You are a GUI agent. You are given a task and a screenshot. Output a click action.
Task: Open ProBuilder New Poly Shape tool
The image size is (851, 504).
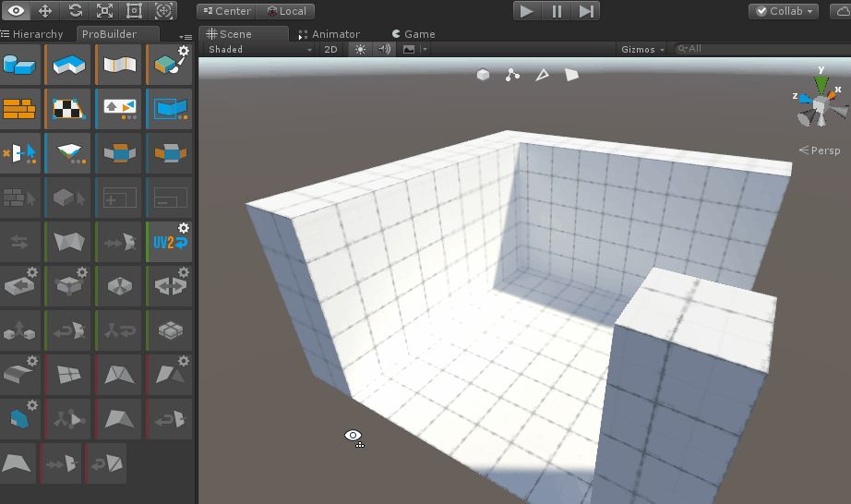pyautogui.click(x=68, y=65)
